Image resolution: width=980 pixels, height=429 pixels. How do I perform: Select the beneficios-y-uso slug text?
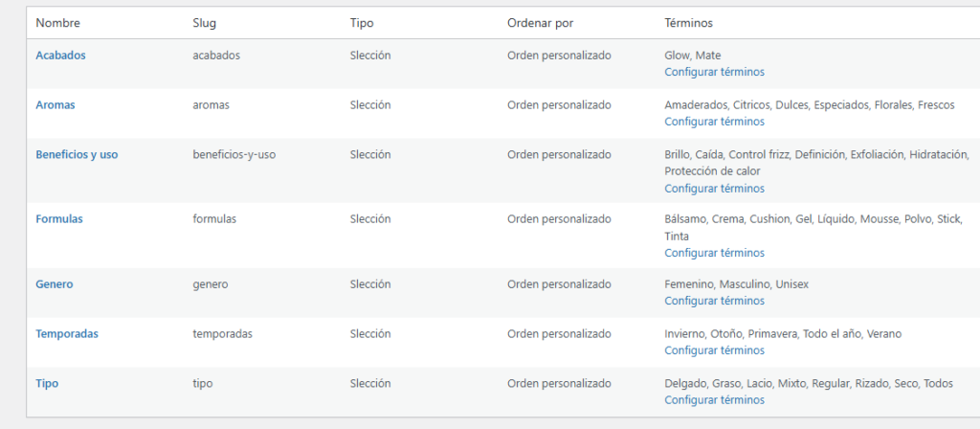pos(234,154)
